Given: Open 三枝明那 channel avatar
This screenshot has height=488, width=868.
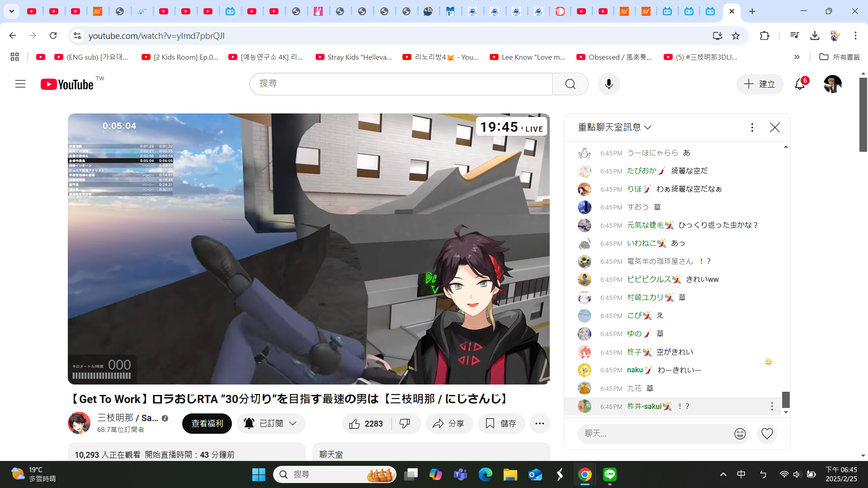Looking at the screenshot, I should (x=79, y=423).
